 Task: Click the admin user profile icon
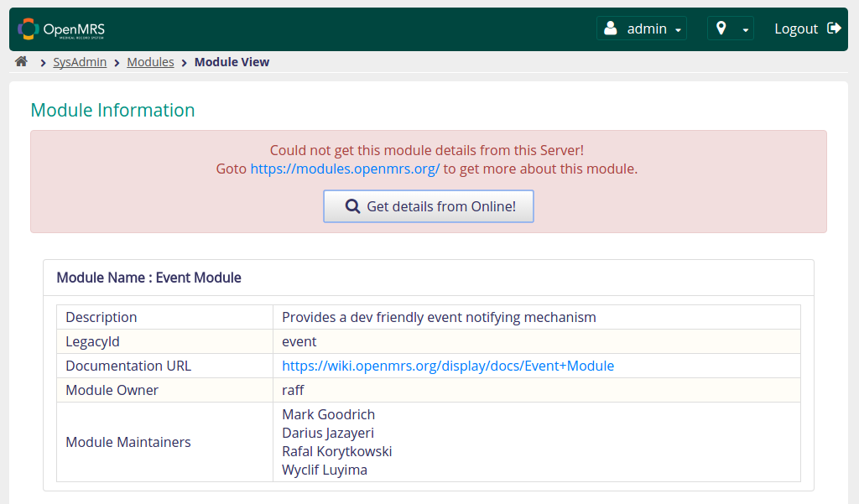coord(611,29)
